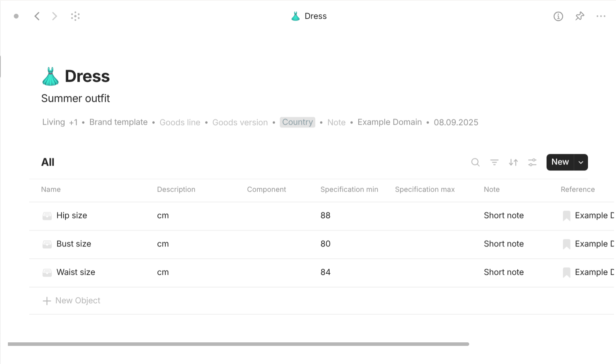Create an entry with the New button
This screenshot has width=616, height=364.
pos(560,162)
